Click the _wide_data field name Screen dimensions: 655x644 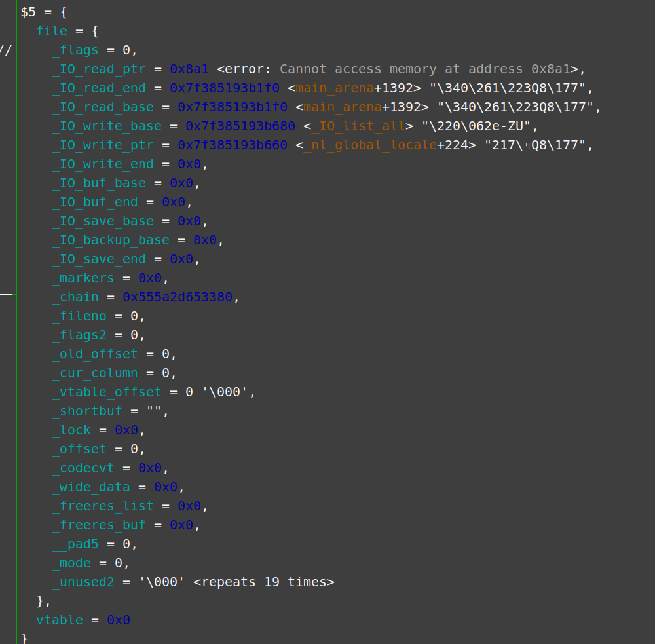coord(91,487)
